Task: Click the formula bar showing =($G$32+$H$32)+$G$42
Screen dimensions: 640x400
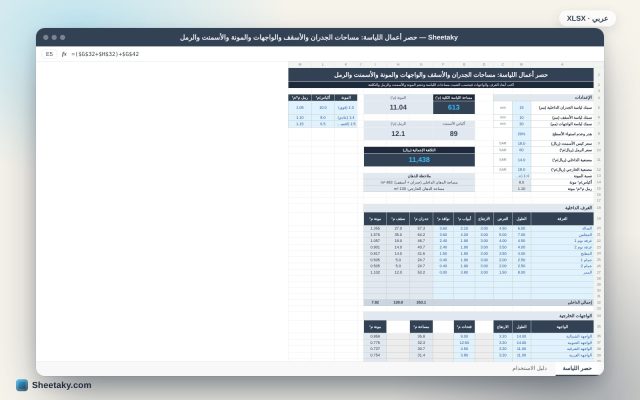Action: [x=105, y=54]
